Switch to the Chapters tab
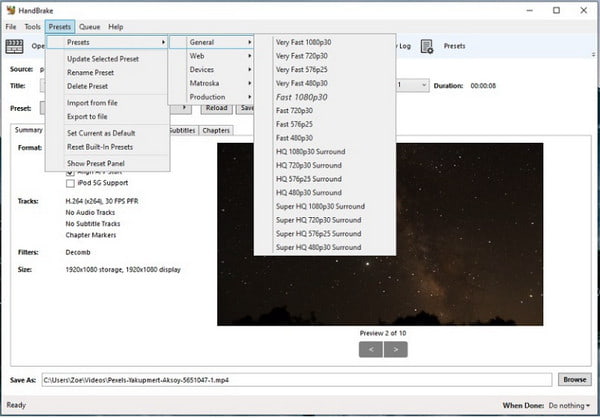The image size is (600, 418). pyautogui.click(x=216, y=131)
